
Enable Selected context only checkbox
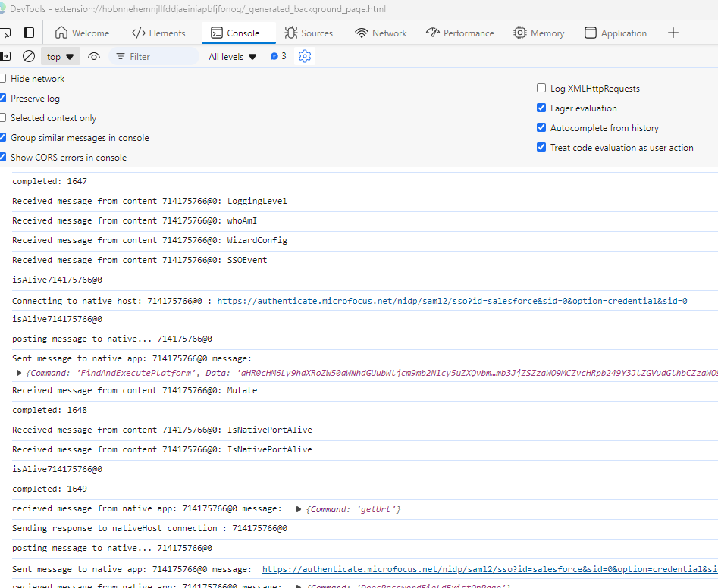3,118
